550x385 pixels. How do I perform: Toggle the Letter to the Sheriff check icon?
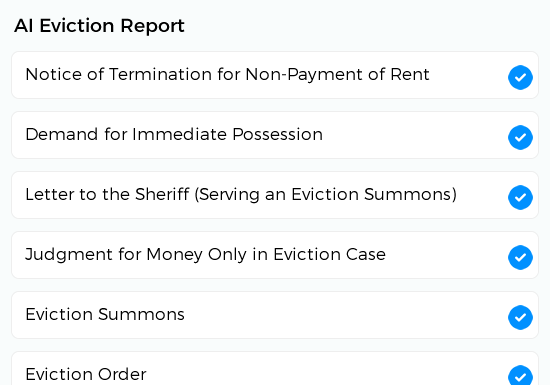click(520, 197)
